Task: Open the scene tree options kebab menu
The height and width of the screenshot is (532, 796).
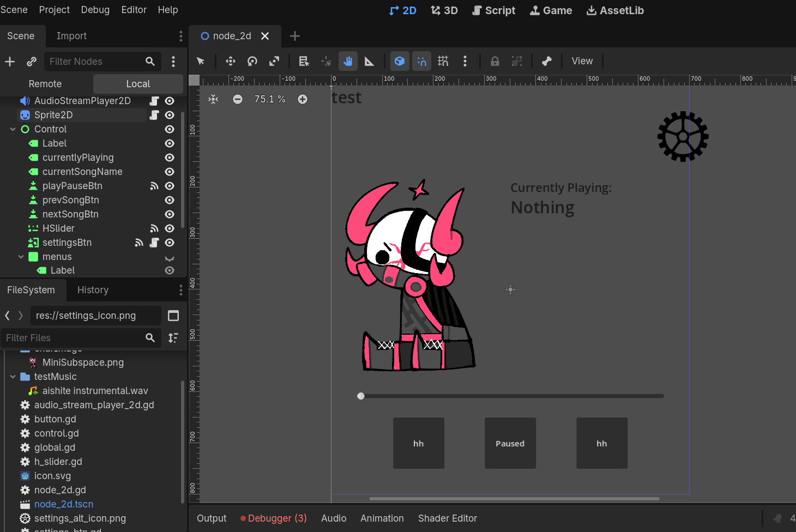Action: click(173, 62)
